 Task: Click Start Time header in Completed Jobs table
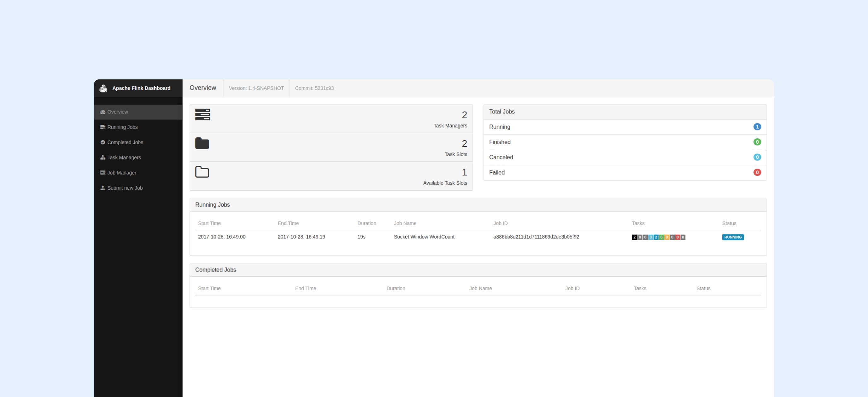209,288
